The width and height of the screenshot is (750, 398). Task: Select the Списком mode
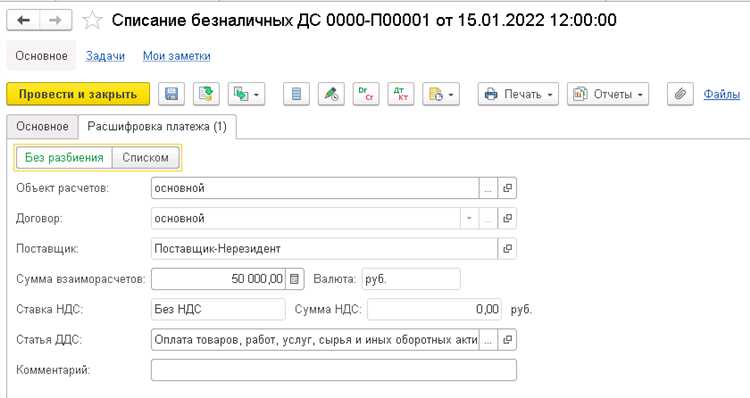pos(145,158)
